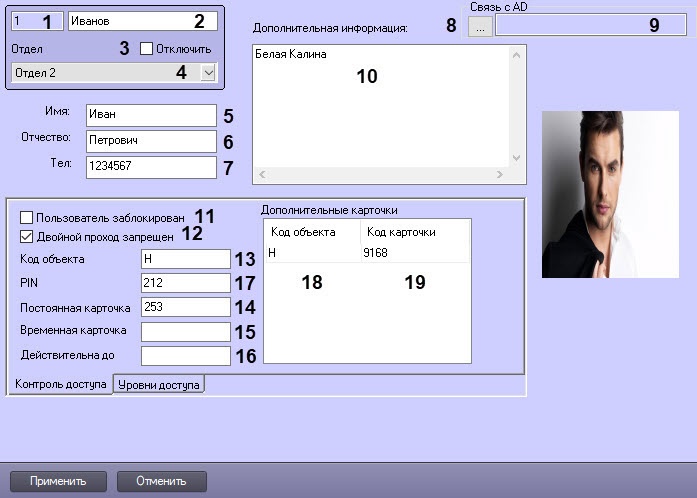This screenshot has height=498, width=697.
Task: Click the Действительна до date field
Action: click(186, 354)
